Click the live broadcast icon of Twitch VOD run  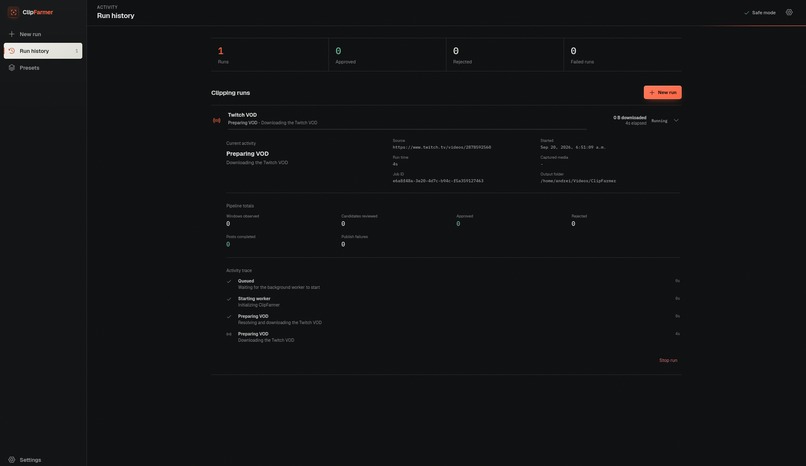[217, 120]
